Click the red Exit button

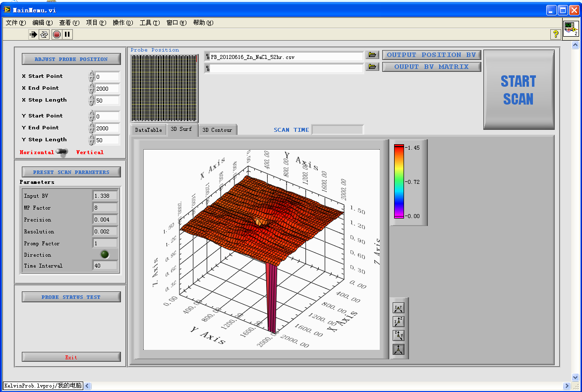(x=71, y=357)
